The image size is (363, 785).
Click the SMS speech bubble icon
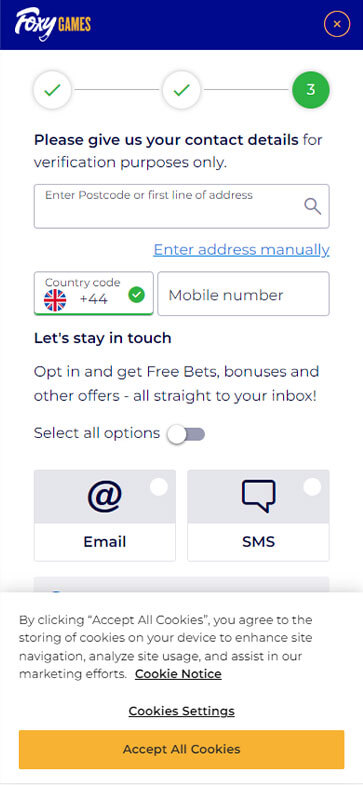pos(258,496)
